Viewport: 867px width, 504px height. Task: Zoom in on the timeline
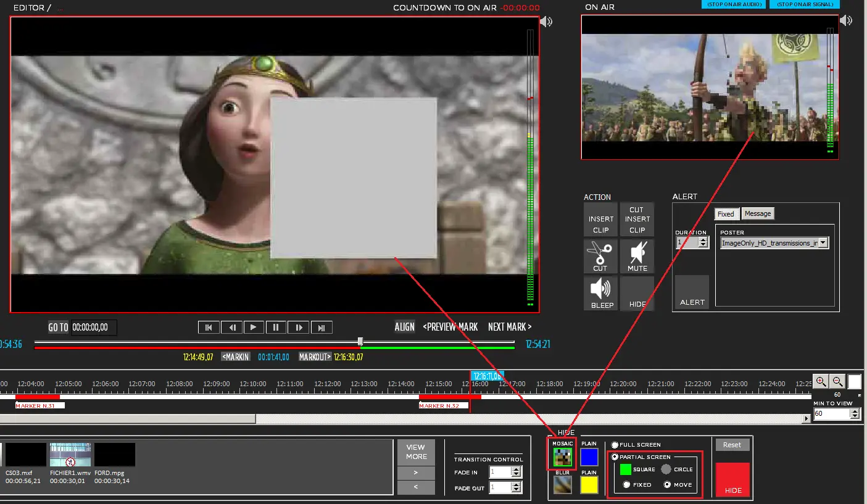point(821,381)
